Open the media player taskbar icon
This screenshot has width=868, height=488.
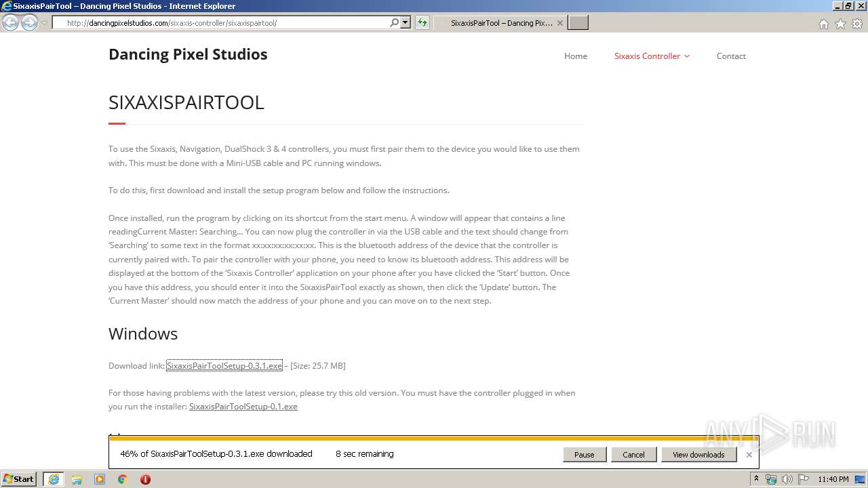100,479
